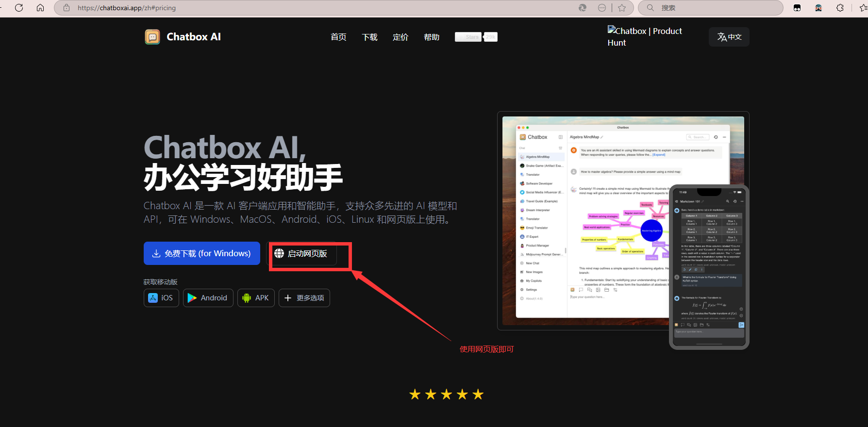Click 免费下载 (for Windows) button
The image size is (868, 427).
[x=202, y=253]
